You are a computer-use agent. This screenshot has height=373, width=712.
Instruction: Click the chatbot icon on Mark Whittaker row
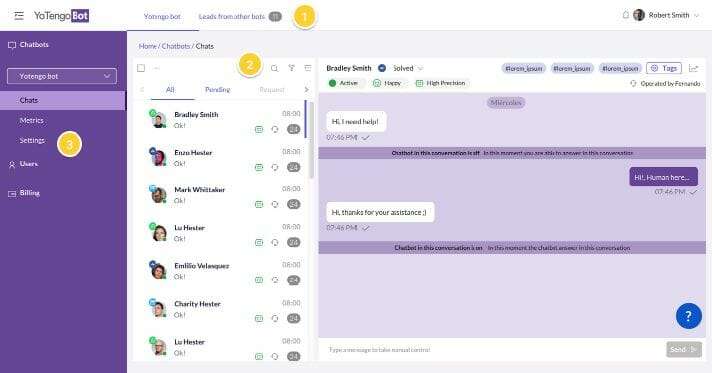point(259,205)
